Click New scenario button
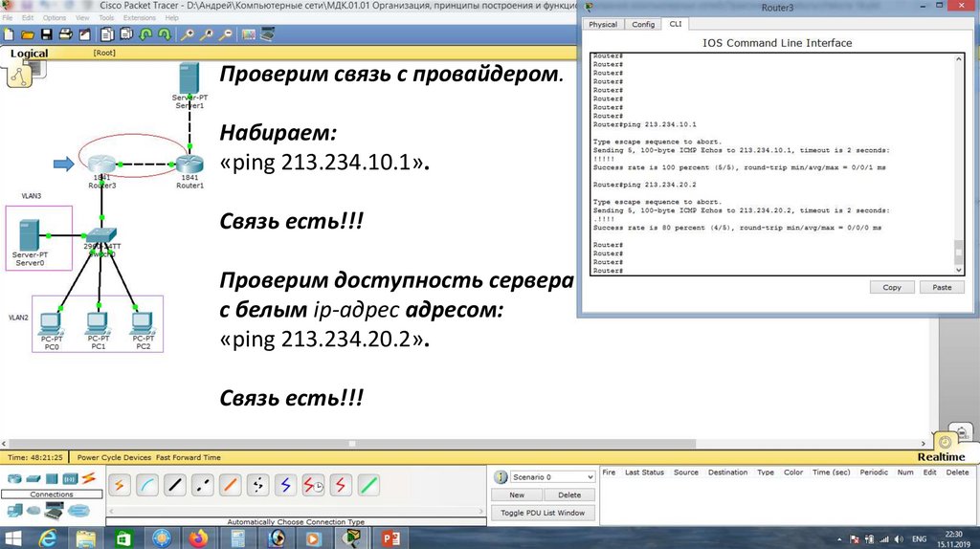Image resolution: width=980 pixels, height=549 pixels. pos(517,494)
